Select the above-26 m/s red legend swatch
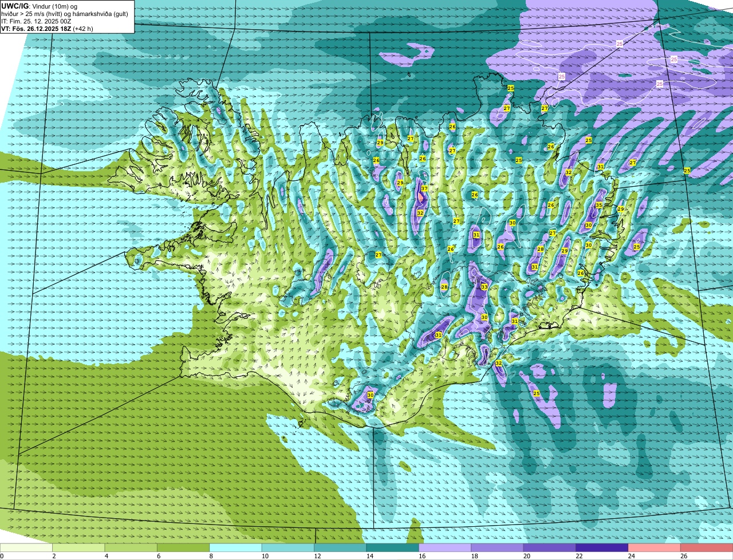733x560 pixels. [707, 547]
